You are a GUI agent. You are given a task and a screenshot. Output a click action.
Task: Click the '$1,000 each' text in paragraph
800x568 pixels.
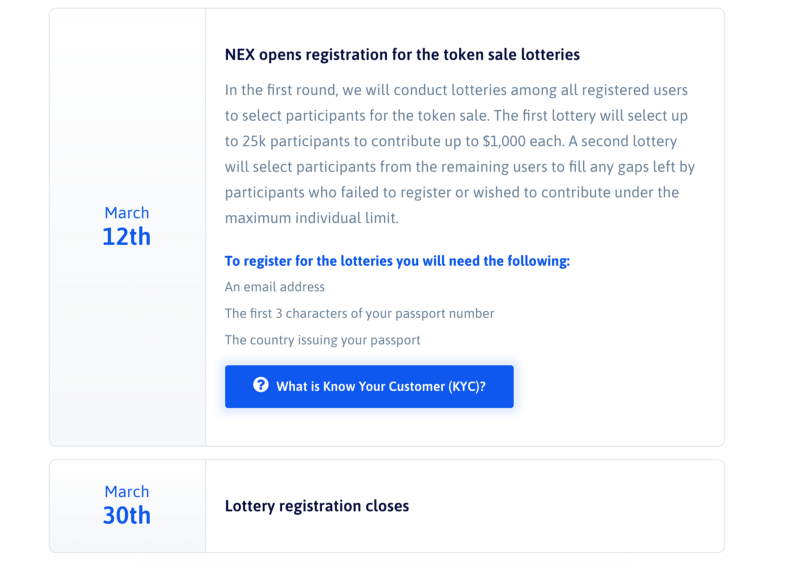(522, 141)
